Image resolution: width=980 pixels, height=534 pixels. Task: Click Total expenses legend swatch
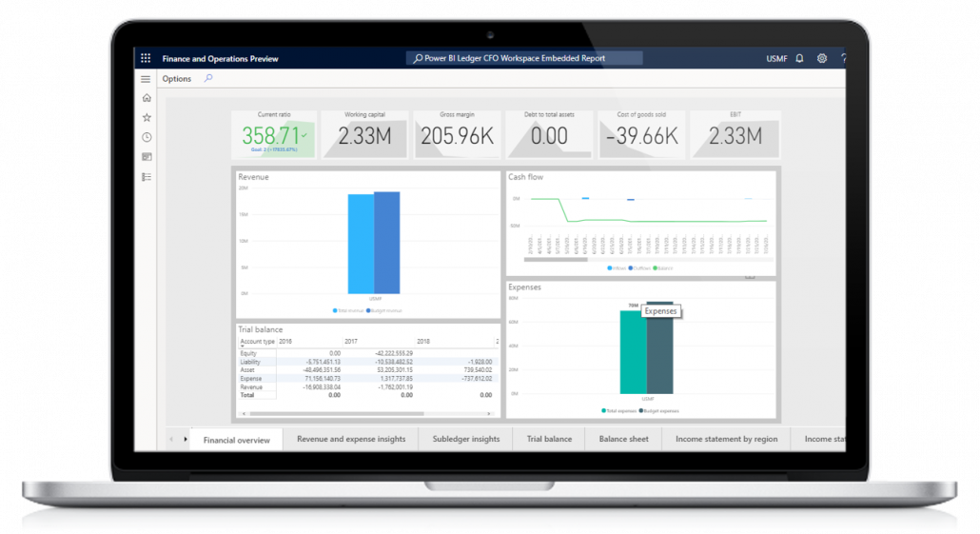click(604, 411)
